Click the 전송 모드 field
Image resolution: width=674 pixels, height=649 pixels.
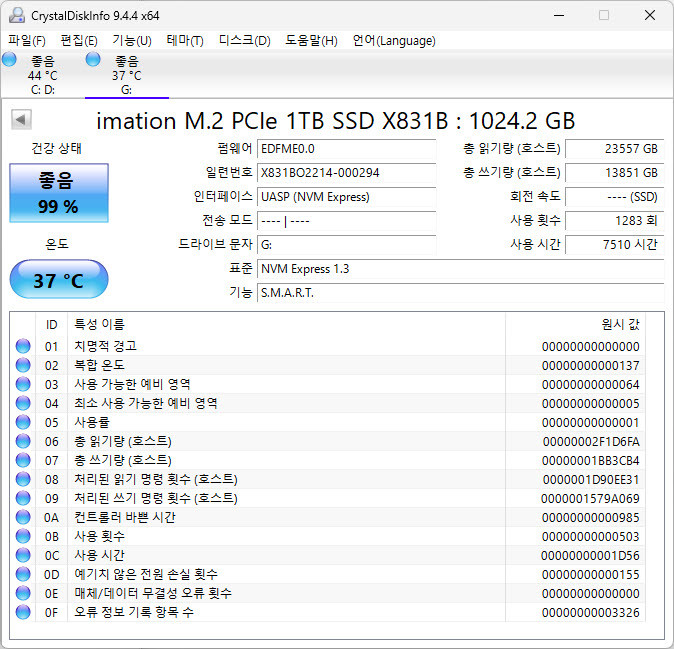(346, 221)
